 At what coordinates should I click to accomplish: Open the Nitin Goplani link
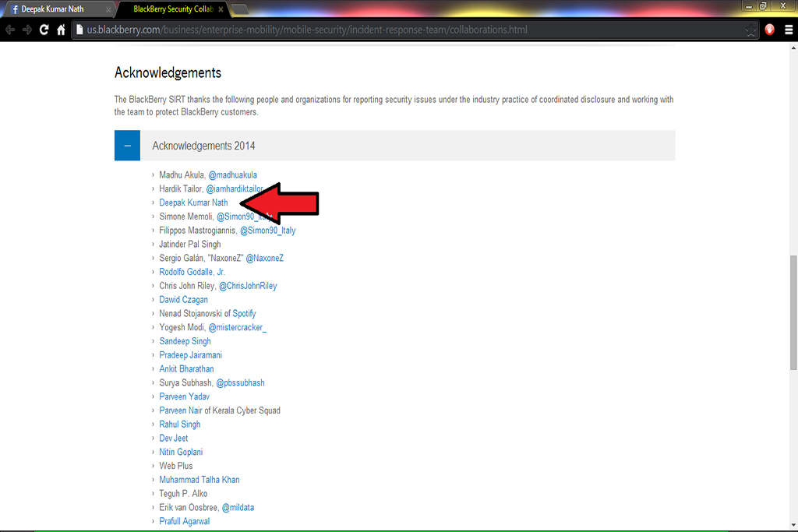coord(181,452)
